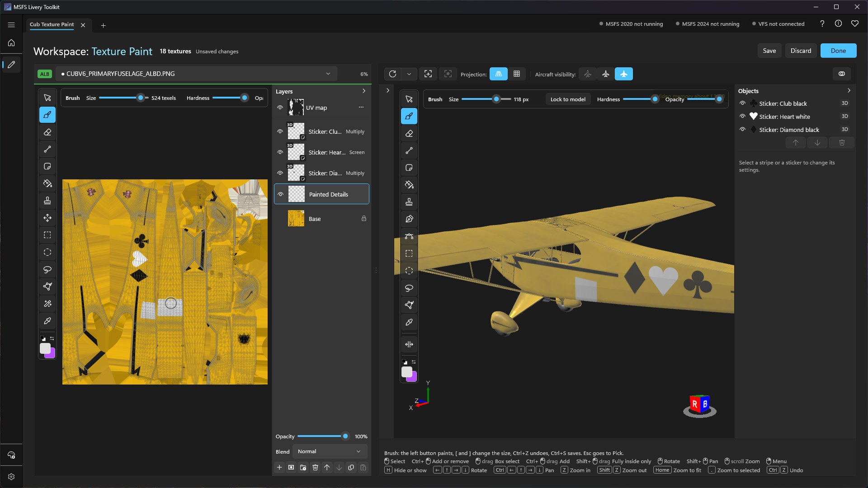Click the refresh view icon above the 3D viewport
Screen dimensions: 868x488
click(392, 74)
